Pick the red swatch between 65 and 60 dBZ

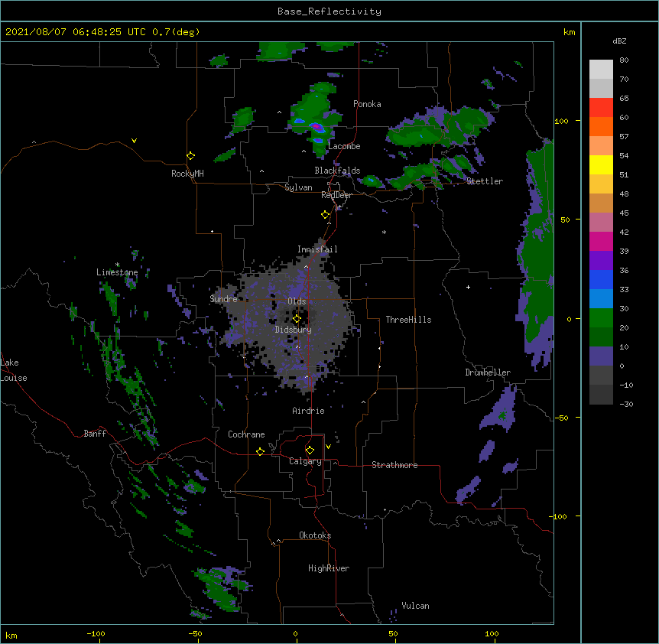(x=601, y=108)
